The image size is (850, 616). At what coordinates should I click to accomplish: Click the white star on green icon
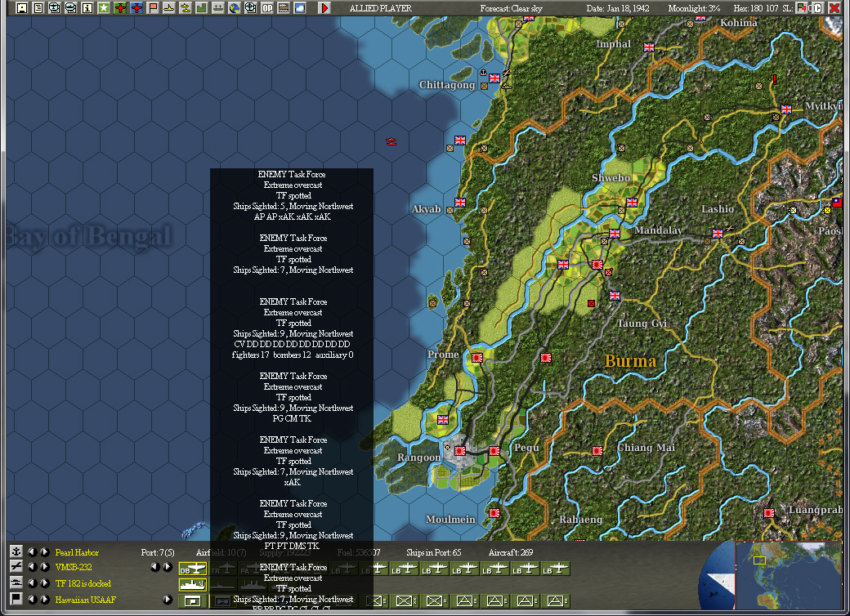(104, 8)
